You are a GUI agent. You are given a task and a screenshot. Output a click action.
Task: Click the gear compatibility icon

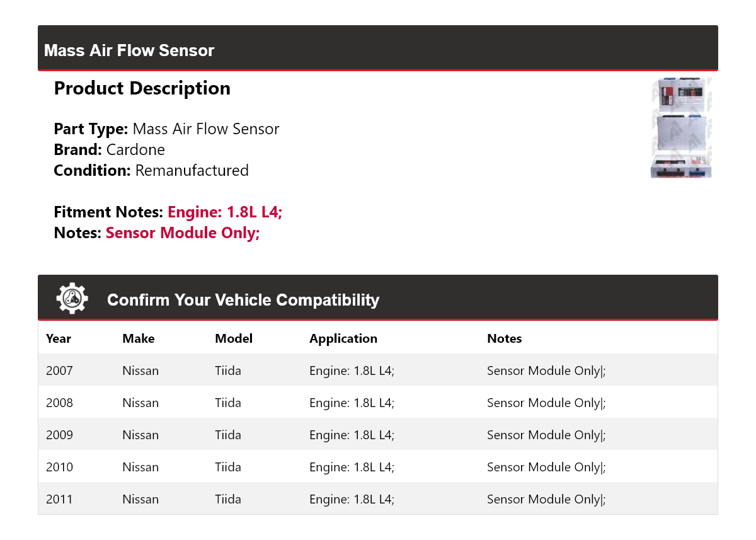[x=72, y=299]
